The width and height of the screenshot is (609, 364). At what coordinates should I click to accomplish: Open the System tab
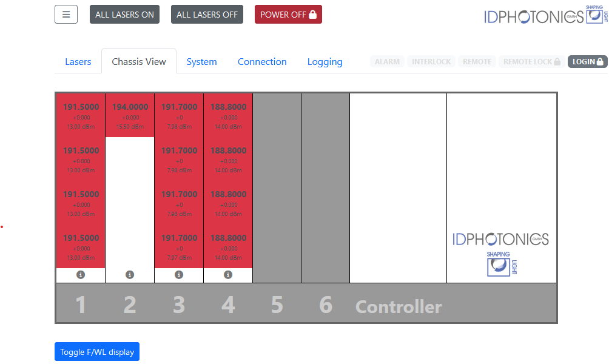pyautogui.click(x=201, y=62)
